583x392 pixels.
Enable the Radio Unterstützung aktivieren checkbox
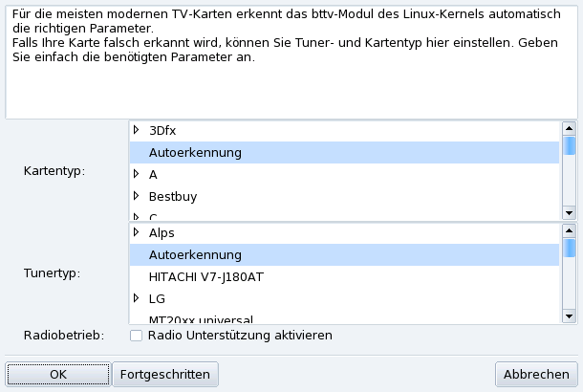tap(136, 336)
